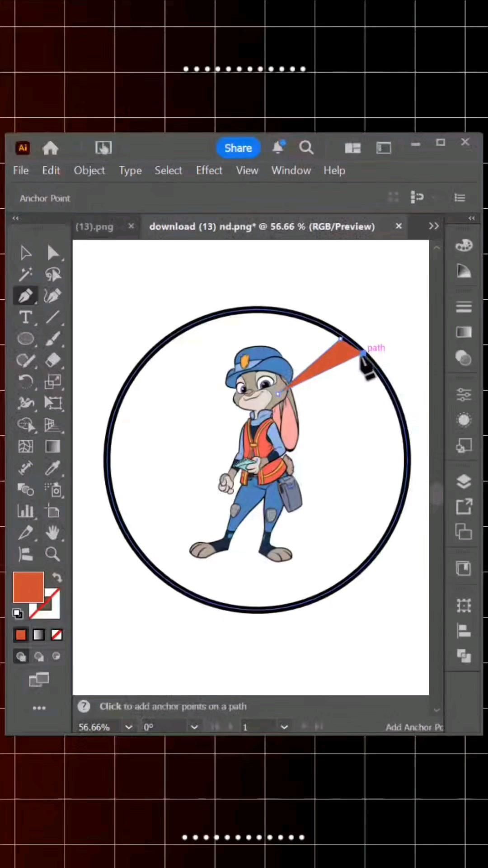Set paint mode to None

[56, 635]
